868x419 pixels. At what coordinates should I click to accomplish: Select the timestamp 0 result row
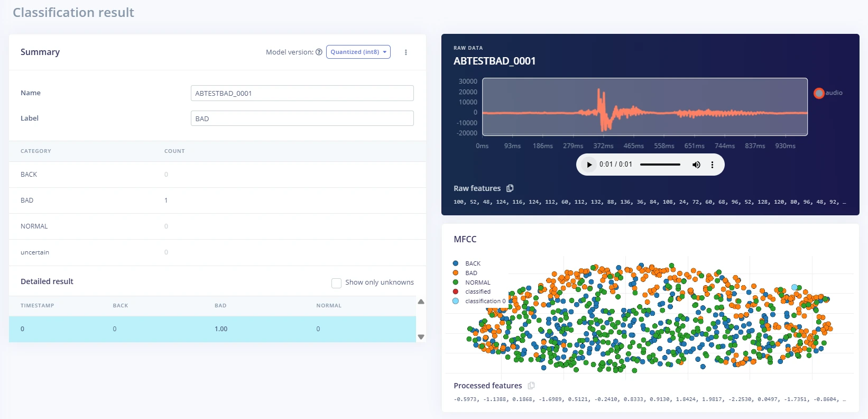pos(213,329)
